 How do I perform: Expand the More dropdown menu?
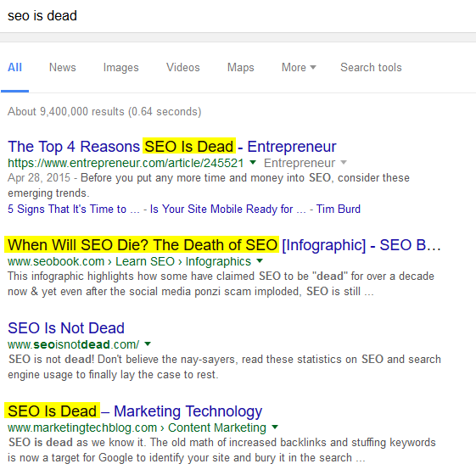pyautogui.click(x=299, y=67)
